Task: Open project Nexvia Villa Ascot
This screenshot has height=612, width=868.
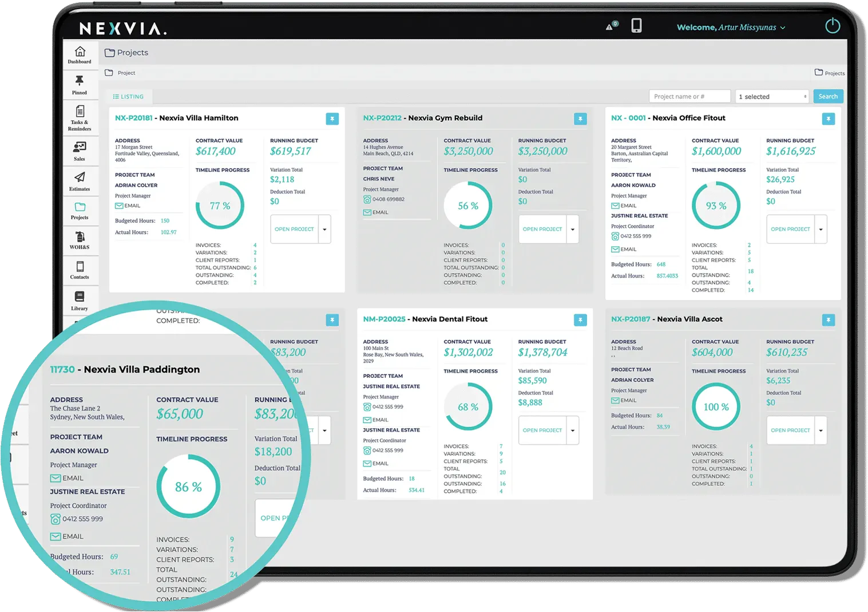Action: pyautogui.click(x=790, y=431)
